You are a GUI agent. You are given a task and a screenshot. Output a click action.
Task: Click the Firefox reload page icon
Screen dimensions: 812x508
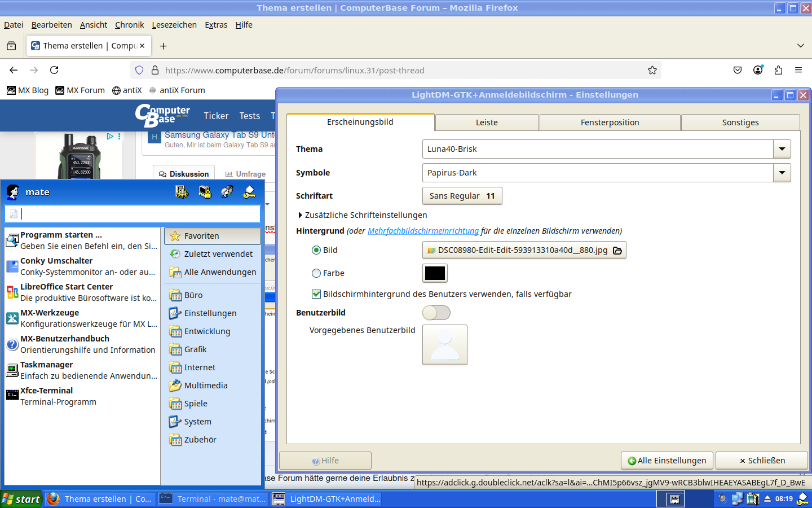54,70
